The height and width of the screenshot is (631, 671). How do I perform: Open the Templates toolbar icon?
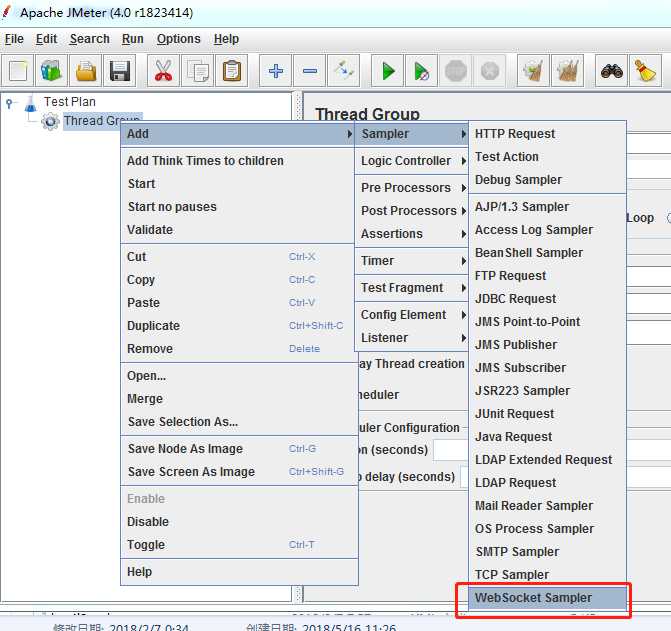(51, 71)
